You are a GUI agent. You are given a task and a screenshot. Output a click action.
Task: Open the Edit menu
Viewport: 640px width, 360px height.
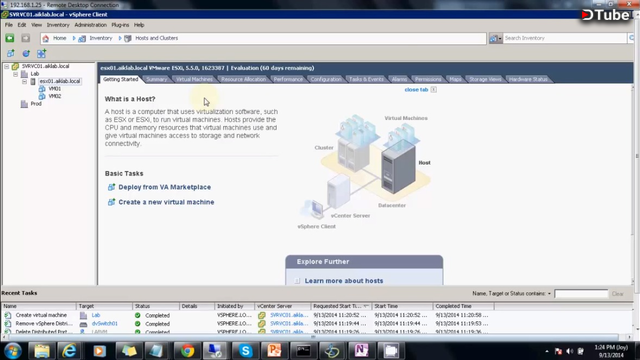click(x=22, y=25)
